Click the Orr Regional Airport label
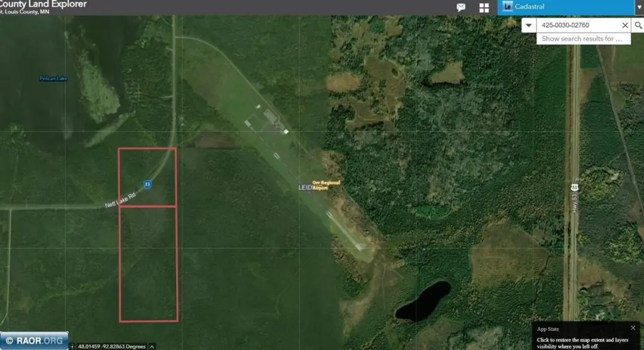Image resolution: width=644 pixels, height=350 pixels. click(x=326, y=185)
